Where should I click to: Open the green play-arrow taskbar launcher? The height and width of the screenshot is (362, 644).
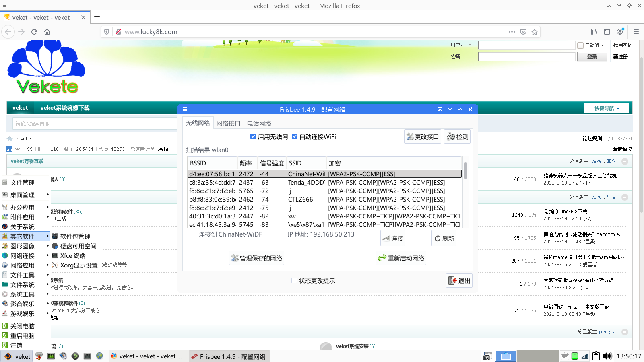75,356
